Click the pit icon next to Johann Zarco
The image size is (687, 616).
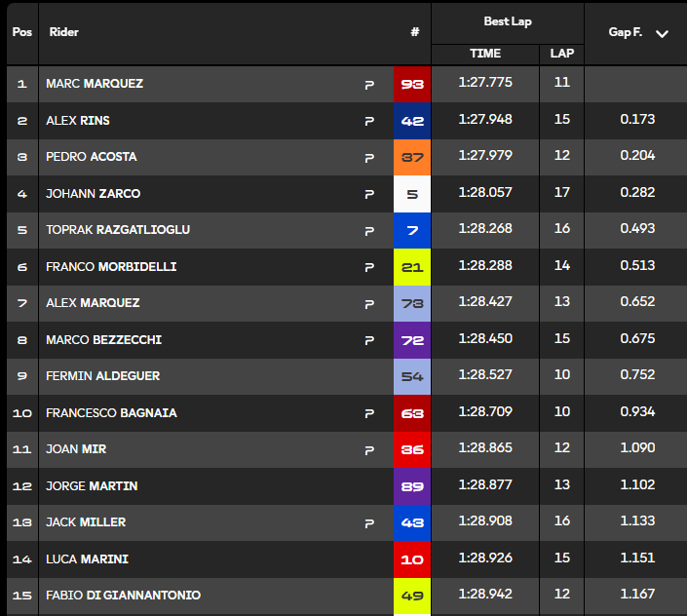[369, 195]
